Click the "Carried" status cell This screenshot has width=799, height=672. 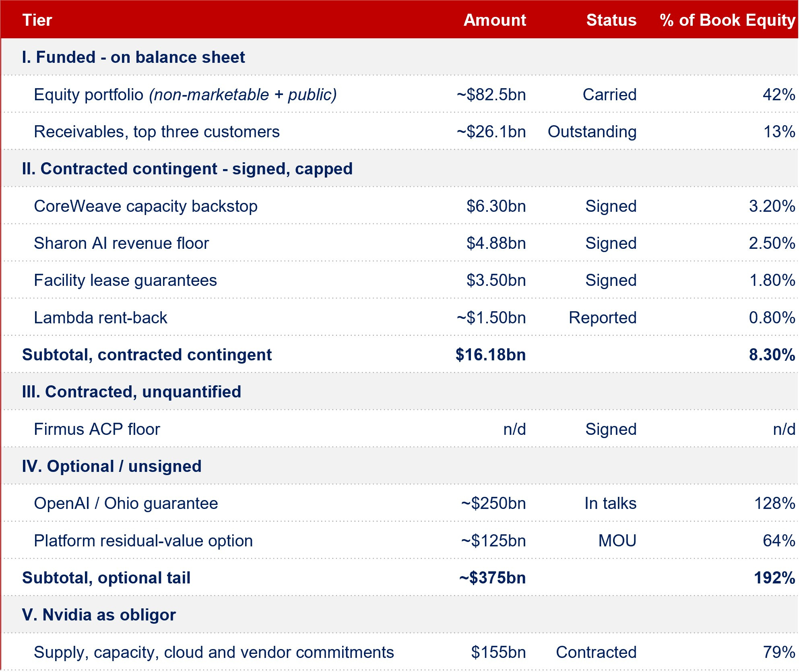pos(609,95)
